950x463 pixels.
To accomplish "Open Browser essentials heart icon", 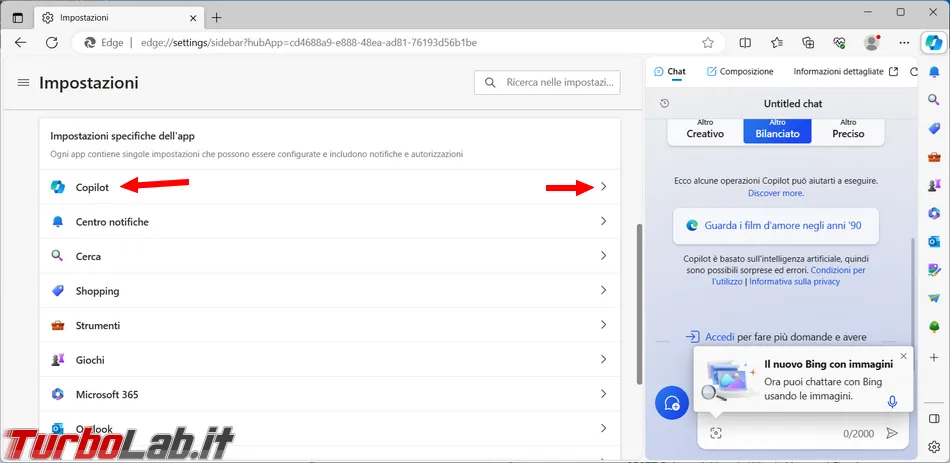I will coord(839,42).
